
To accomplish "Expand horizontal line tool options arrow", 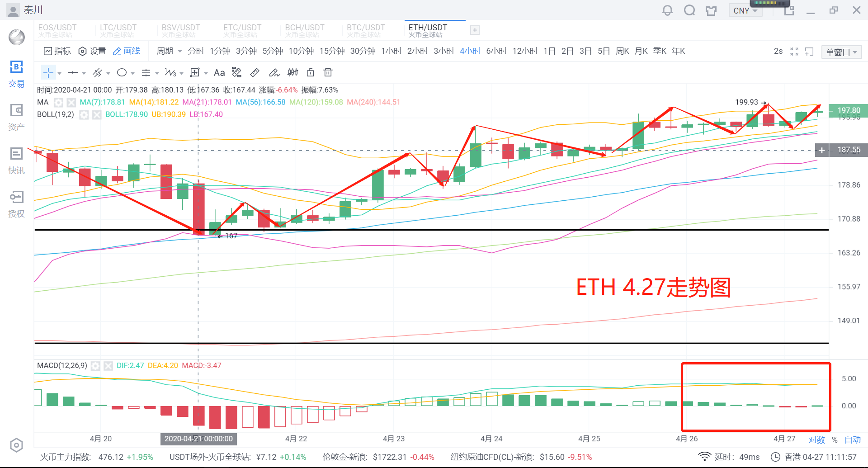I will (84, 73).
